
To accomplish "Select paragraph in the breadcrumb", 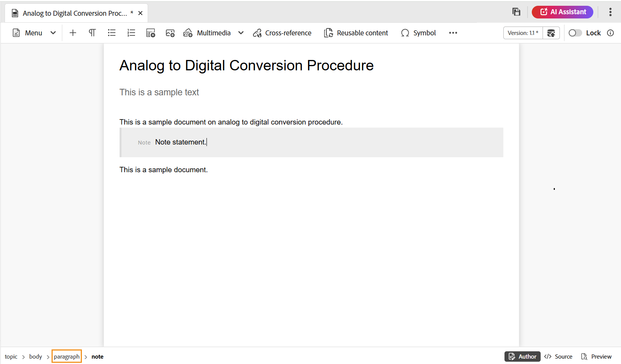I will 67,357.
